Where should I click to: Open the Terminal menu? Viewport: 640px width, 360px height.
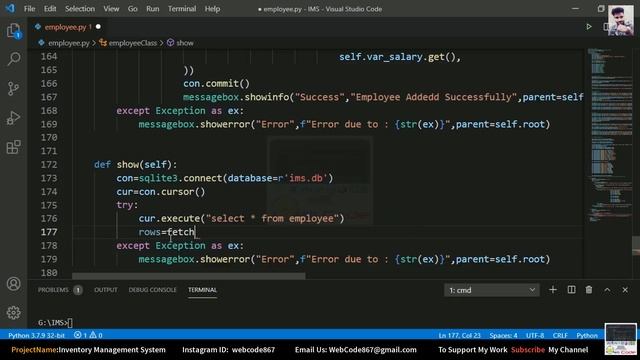(182, 9)
